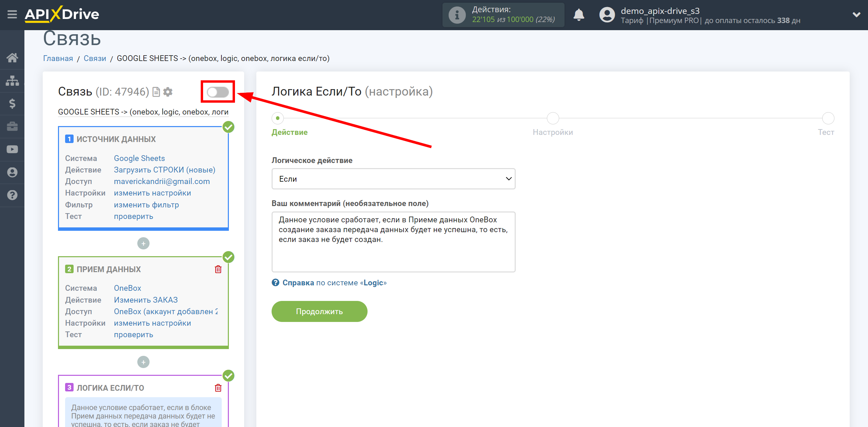Viewport: 868px width, 427px height.
Task: Open maverickandrii@gmail.com access link
Action: pos(162,181)
